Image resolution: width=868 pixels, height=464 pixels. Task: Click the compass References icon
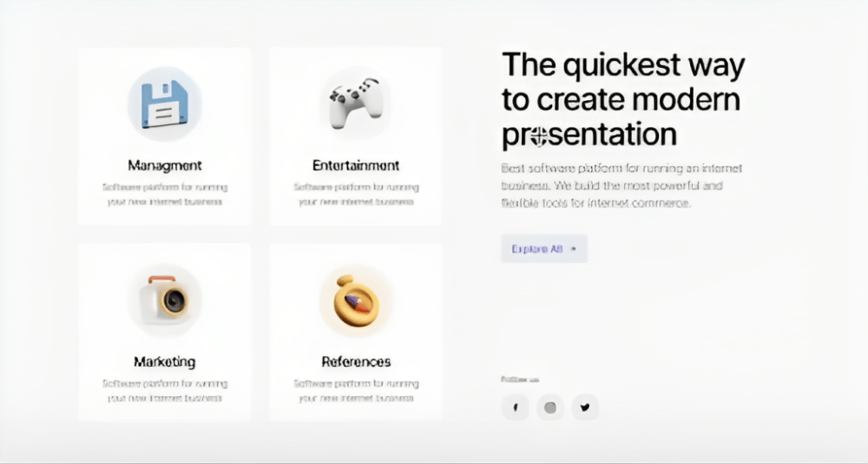pyautogui.click(x=356, y=300)
